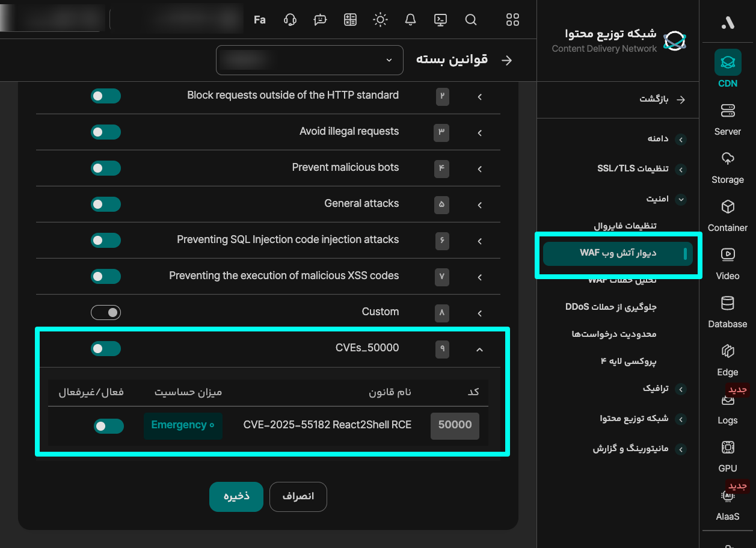The height and width of the screenshot is (548, 756).
Task: Open the Emergency sensitivity level selector
Action: click(182, 425)
